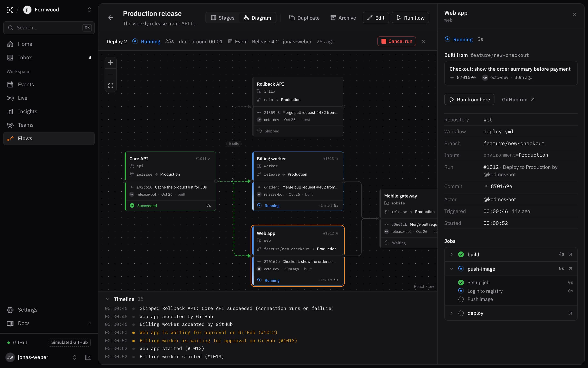Open Core API run #1011 link
588x368 pixels.
pyautogui.click(x=203, y=159)
